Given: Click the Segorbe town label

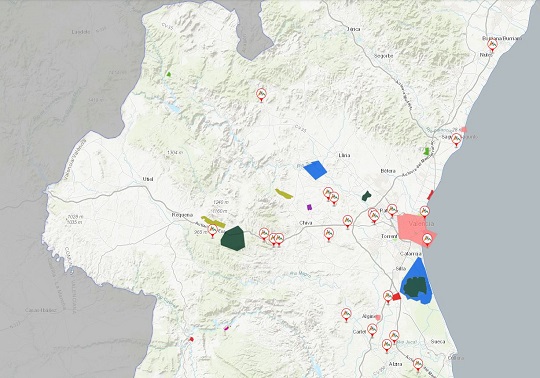Looking at the screenshot, I should [383, 55].
